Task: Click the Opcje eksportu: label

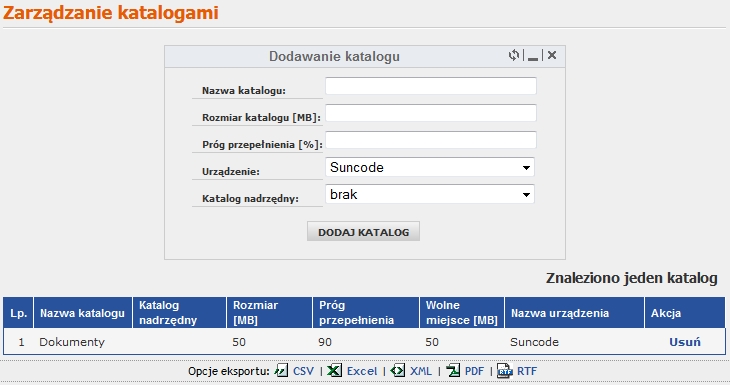Action: 229,371
